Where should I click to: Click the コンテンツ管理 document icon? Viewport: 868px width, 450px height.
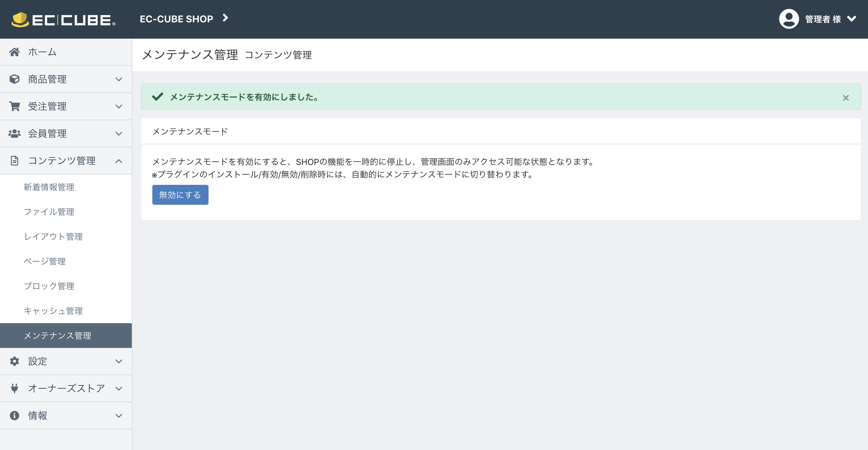pos(15,161)
